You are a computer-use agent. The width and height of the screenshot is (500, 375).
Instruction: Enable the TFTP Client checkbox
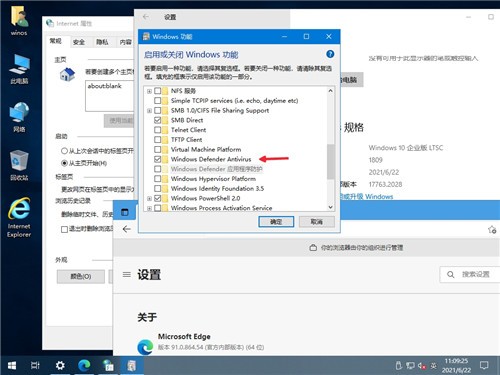[158, 139]
